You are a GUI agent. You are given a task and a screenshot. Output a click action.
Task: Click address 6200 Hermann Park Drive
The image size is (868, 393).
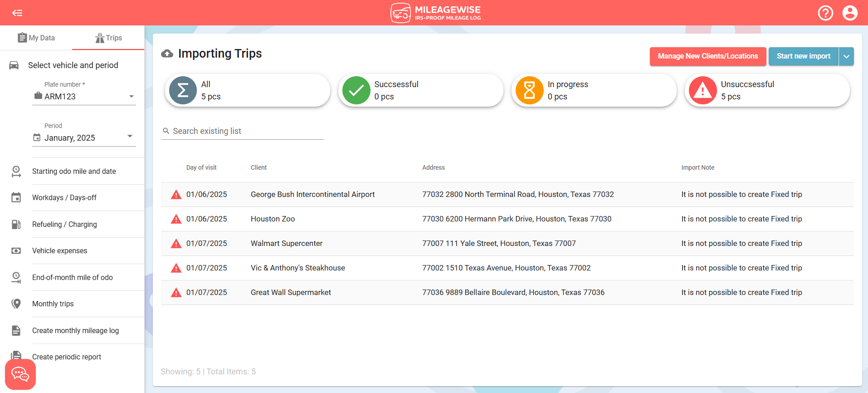(517, 219)
